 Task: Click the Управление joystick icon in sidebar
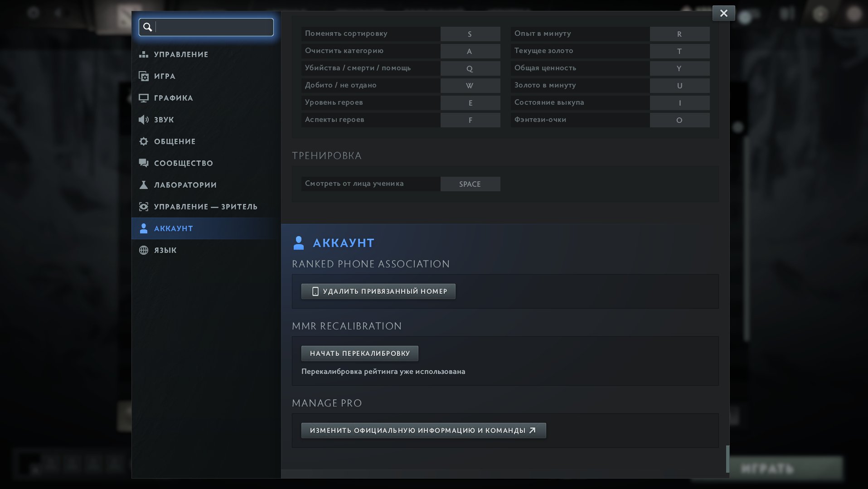point(144,54)
